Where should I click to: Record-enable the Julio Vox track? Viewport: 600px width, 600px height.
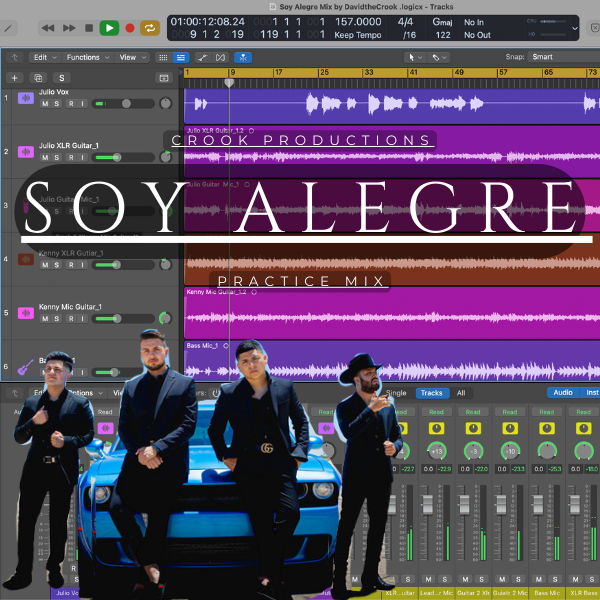pos(71,104)
